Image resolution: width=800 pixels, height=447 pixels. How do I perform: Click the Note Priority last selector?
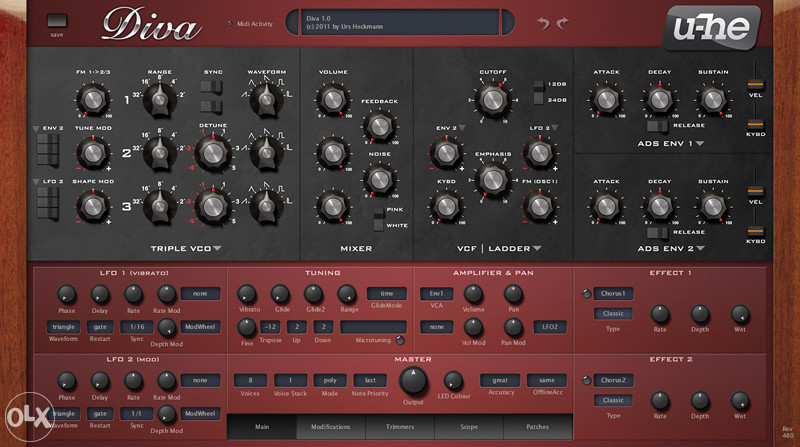pos(370,380)
